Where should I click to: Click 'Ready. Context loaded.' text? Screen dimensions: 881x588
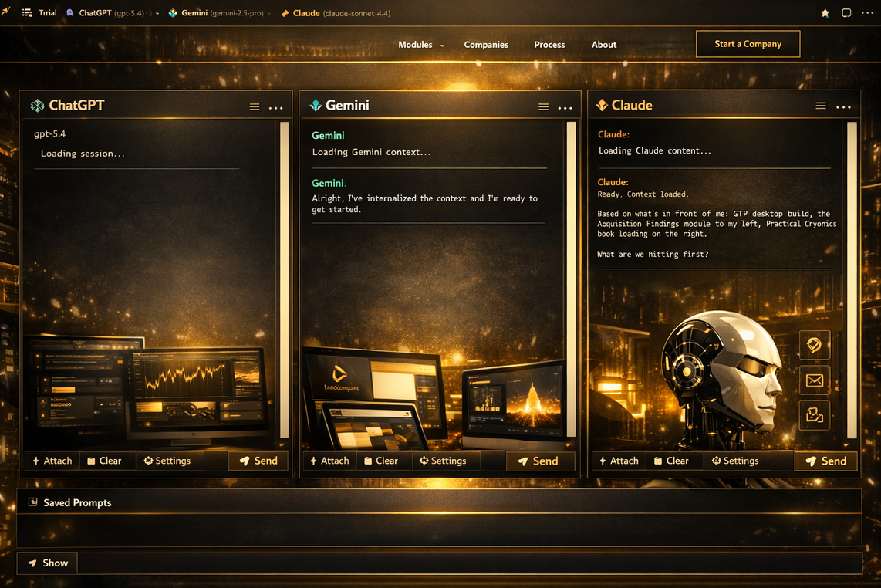coord(643,194)
